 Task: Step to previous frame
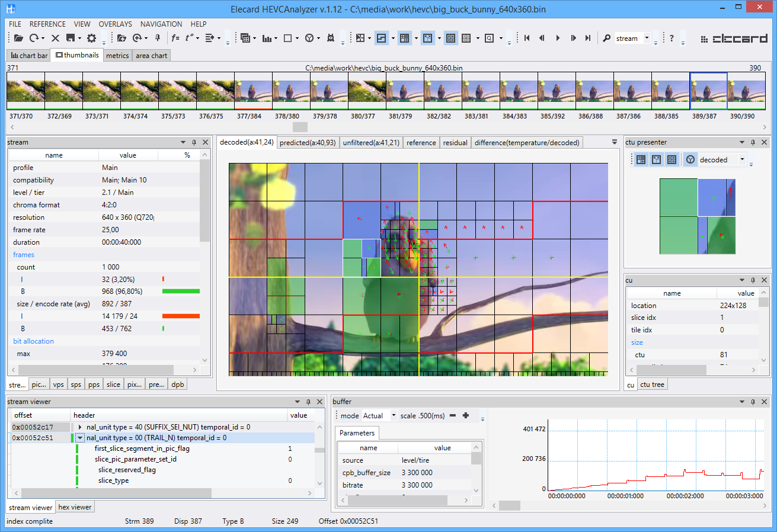click(x=542, y=38)
